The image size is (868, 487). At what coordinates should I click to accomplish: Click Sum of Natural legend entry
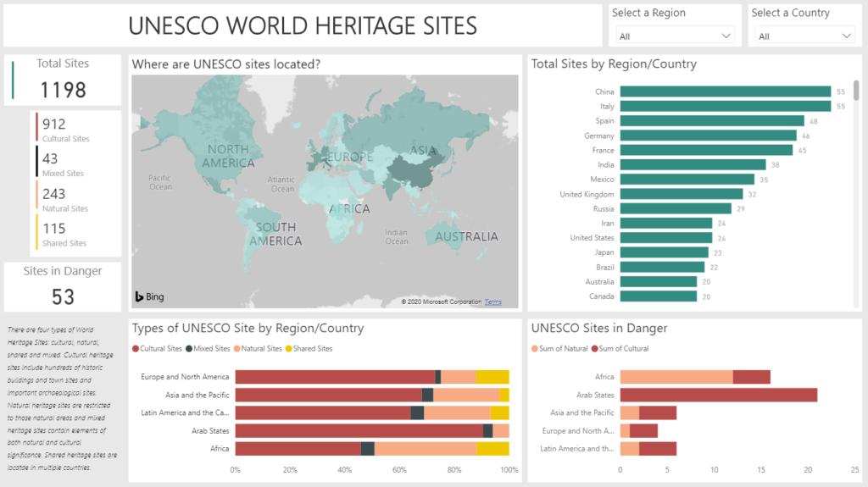pos(559,349)
